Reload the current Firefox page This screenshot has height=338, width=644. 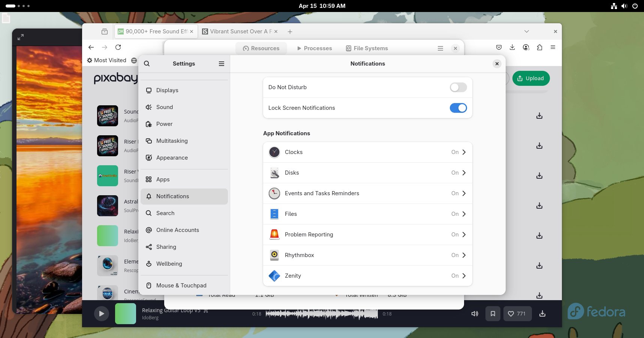(118, 47)
